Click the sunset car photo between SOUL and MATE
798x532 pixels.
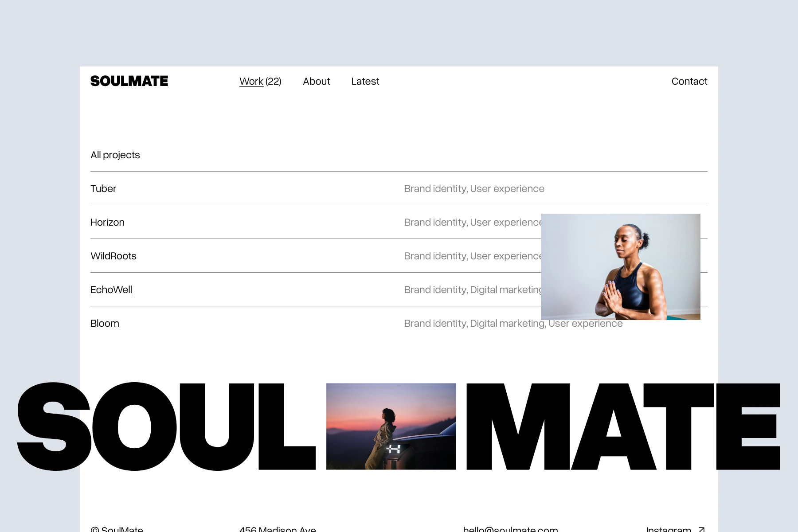[x=391, y=426]
